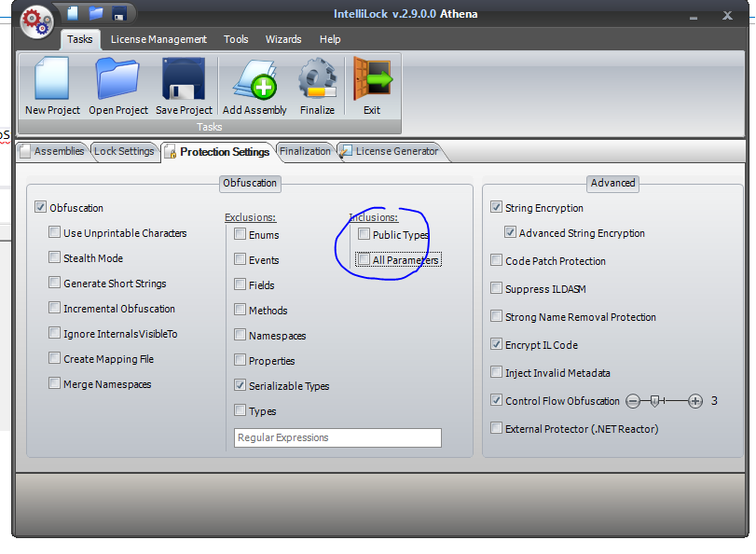The image size is (756, 554).
Task: Click the small new document quick-access icon
Action: click(73, 13)
